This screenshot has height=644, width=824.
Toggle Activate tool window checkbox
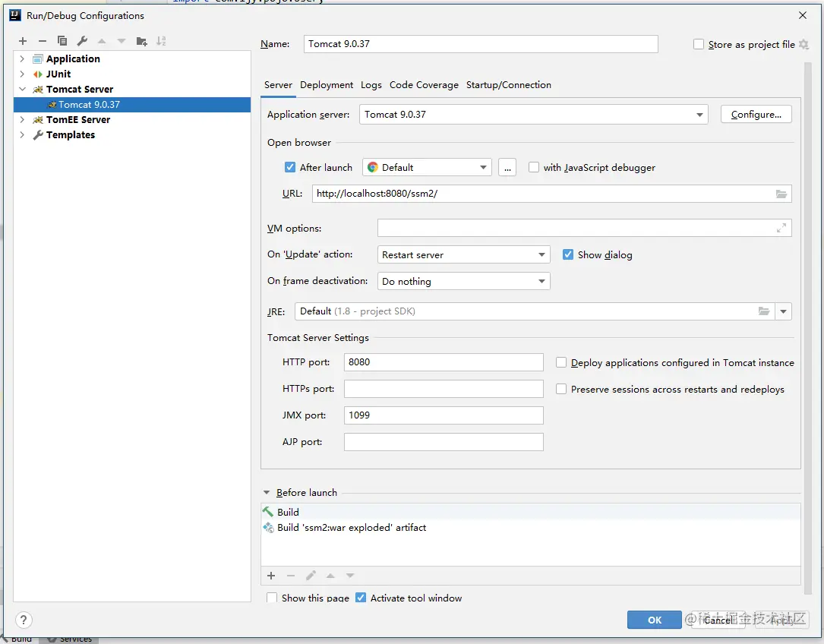pyautogui.click(x=361, y=598)
